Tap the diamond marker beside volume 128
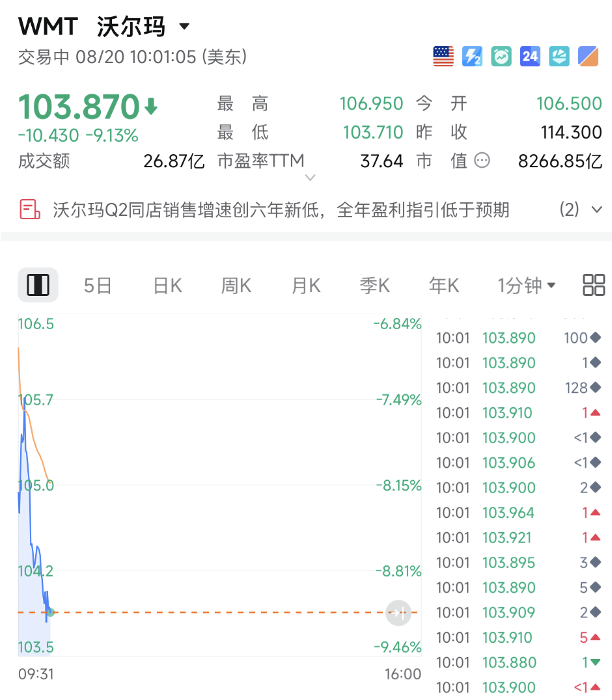The width and height of the screenshot is (612, 700). coord(596,388)
